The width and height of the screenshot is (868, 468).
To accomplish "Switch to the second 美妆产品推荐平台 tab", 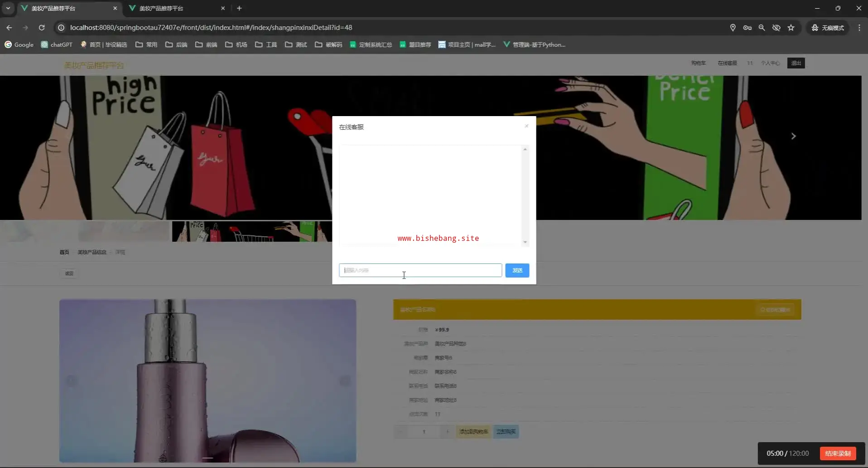I will coord(177,8).
